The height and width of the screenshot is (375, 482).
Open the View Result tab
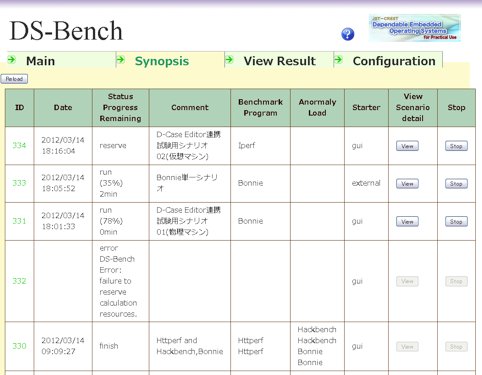click(279, 61)
